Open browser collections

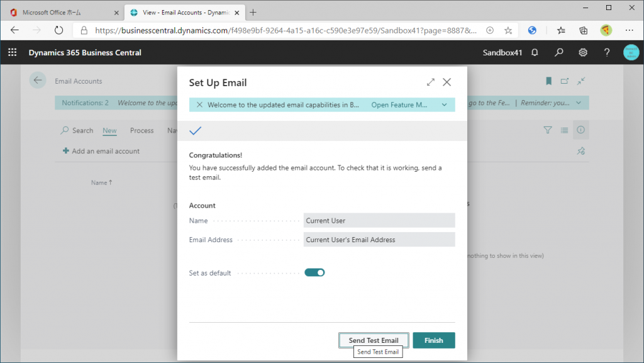pos(583,30)
